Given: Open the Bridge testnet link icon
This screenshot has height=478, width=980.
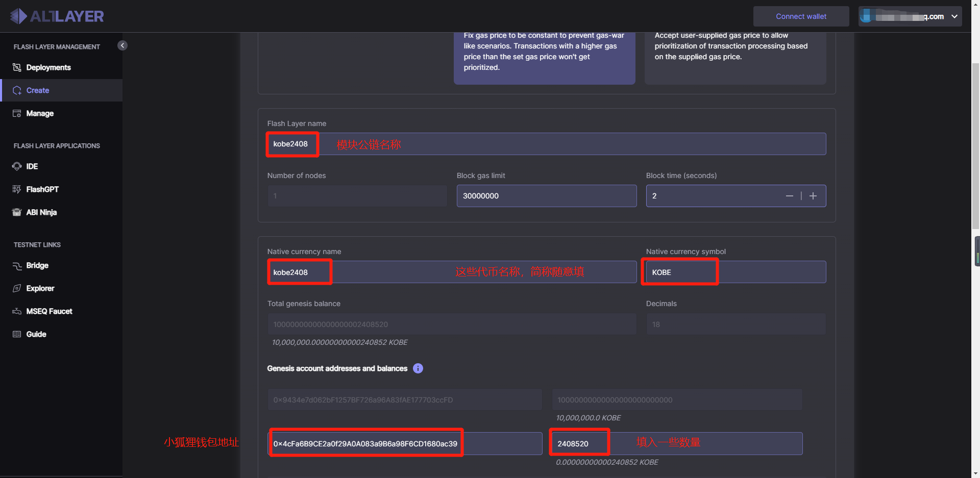Looking at the screenshot, I should click(17, 266).
